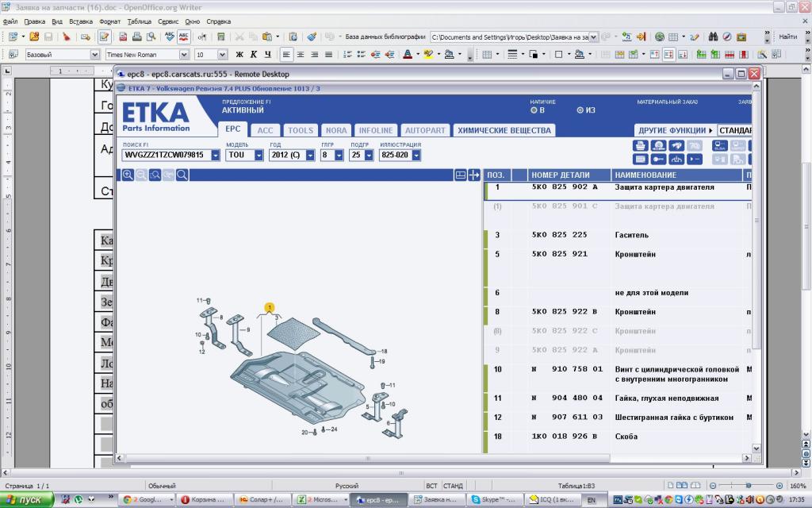
Task: Justify the paragraph text
Action: (x=328, y=55)
